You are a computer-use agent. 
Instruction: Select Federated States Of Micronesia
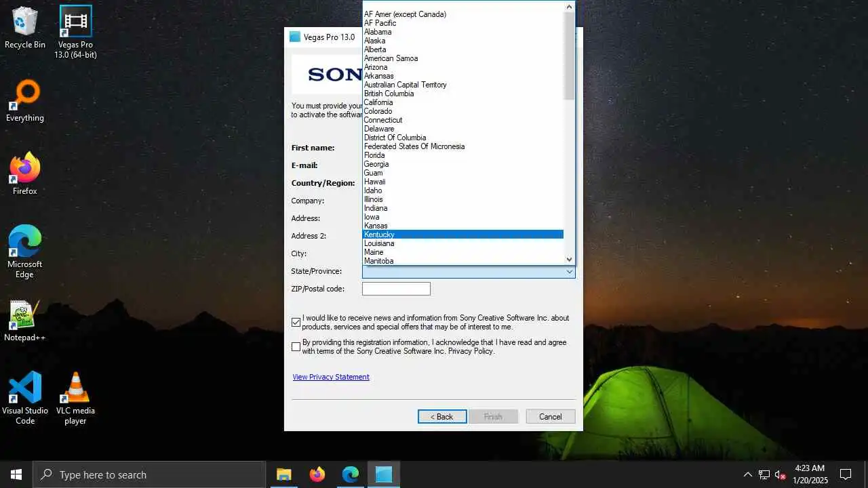tap(463, 146)
